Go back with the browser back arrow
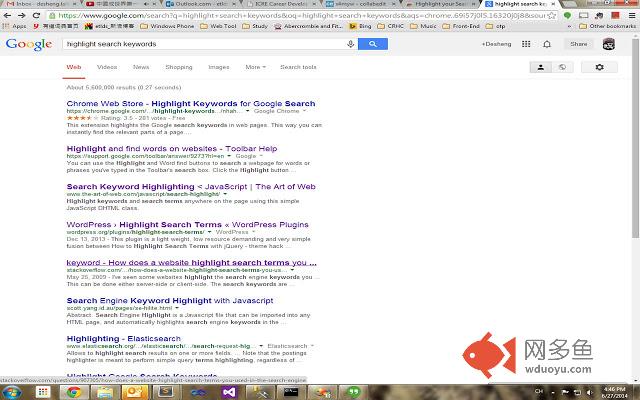 point(8,15)
